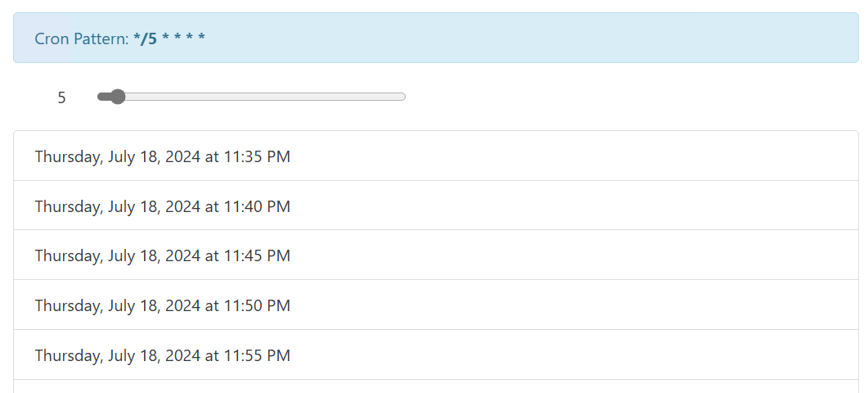Click the trailing asterisks of the cron expression
868x393 pixels.
[183, 38]
